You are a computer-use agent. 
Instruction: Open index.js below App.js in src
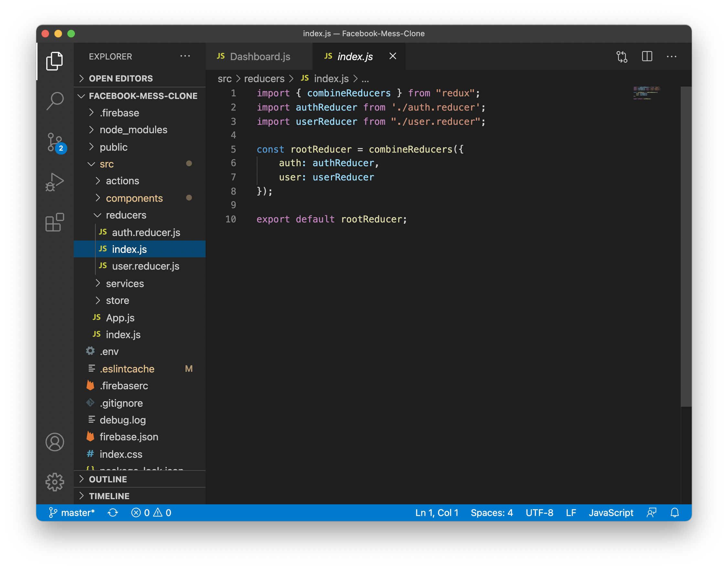tap(139, 335)
